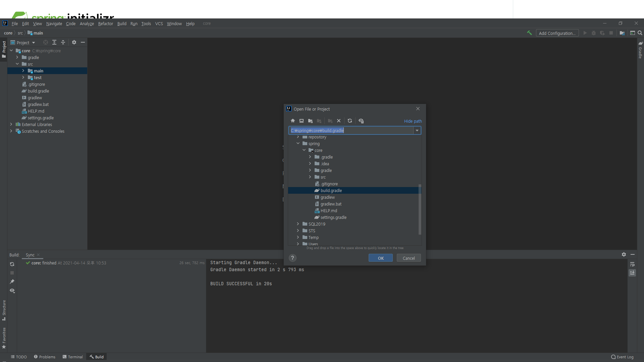Refresh the file tree in dialog
Image resolution: width=644 pixels, height=362 pixels.
[350, 121]
